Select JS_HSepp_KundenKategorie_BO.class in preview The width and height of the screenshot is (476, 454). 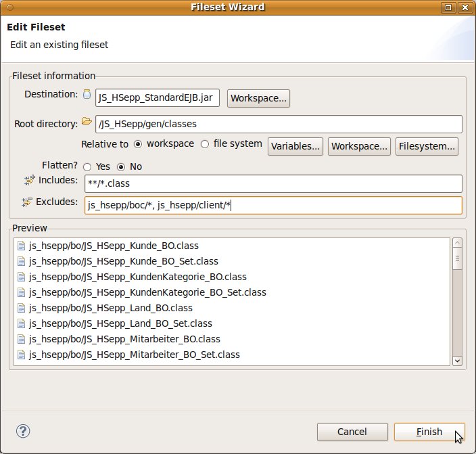pyautogui.click(x=137, y=277)
